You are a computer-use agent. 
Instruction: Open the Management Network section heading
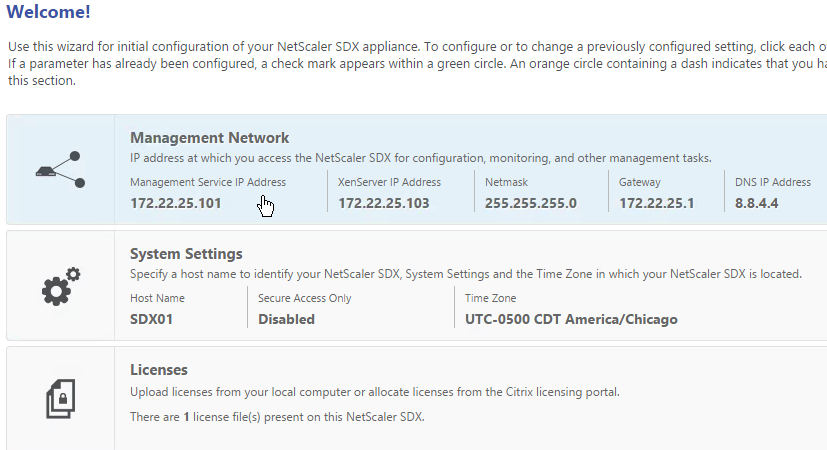209,138
